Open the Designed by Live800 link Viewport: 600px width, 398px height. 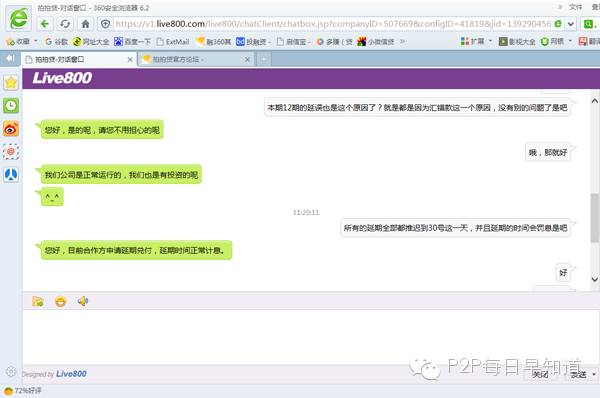pos(54,374)
